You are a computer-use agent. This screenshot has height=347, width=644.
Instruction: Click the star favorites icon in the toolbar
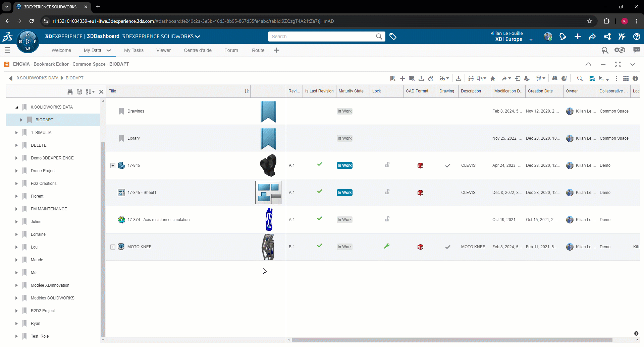tap(493, 78)
